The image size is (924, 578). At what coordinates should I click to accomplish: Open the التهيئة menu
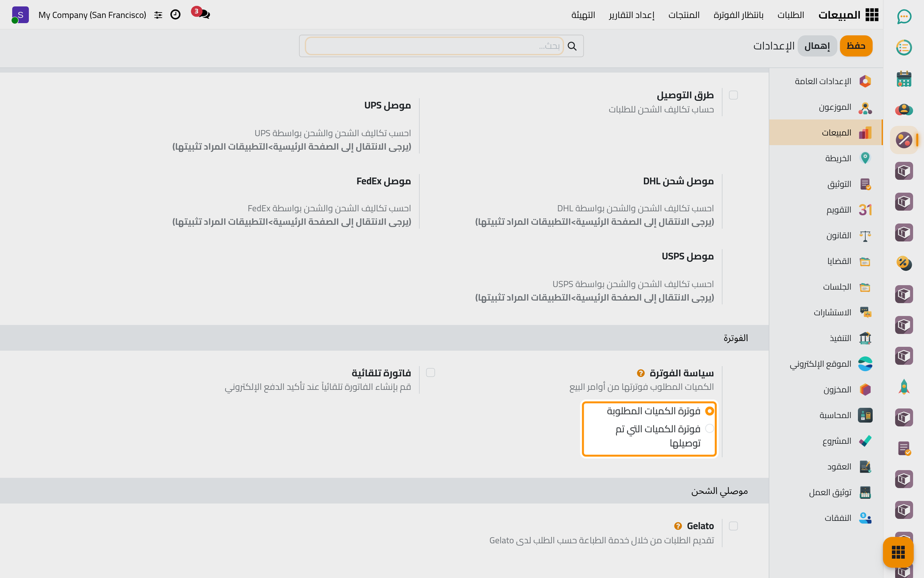(x=583, y=15)
